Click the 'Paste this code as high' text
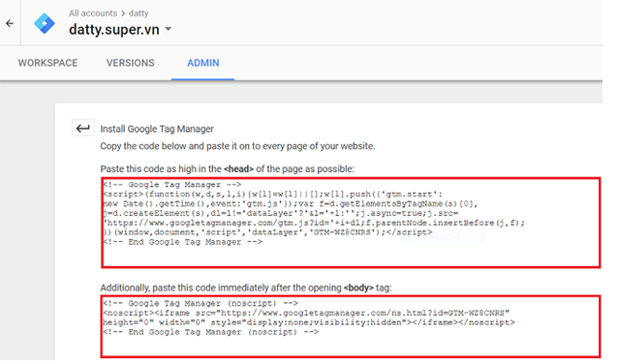This screenshot has height=364, width=617. click(x=227, y=169)
